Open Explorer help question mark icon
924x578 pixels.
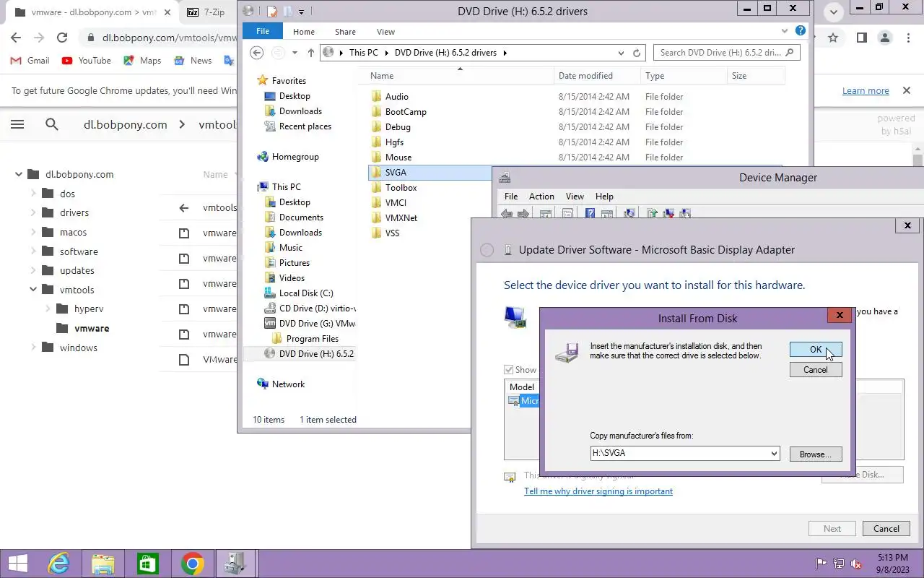click(801, 31)
